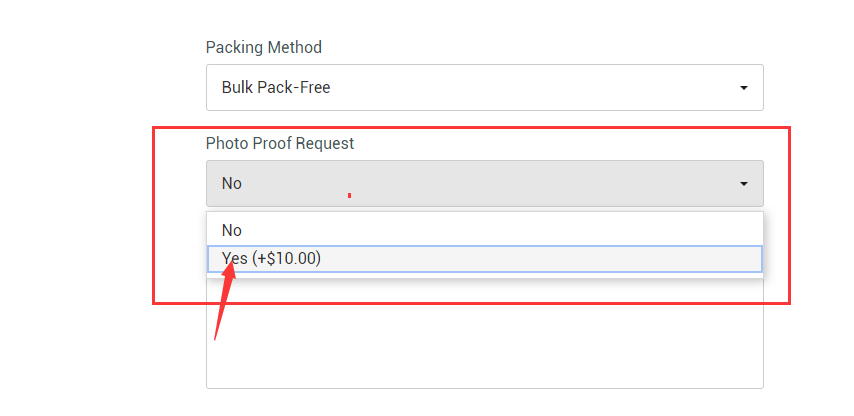Click the "Request" word in field label
This screenshot has height=416, width=854.
coord(323,143)
